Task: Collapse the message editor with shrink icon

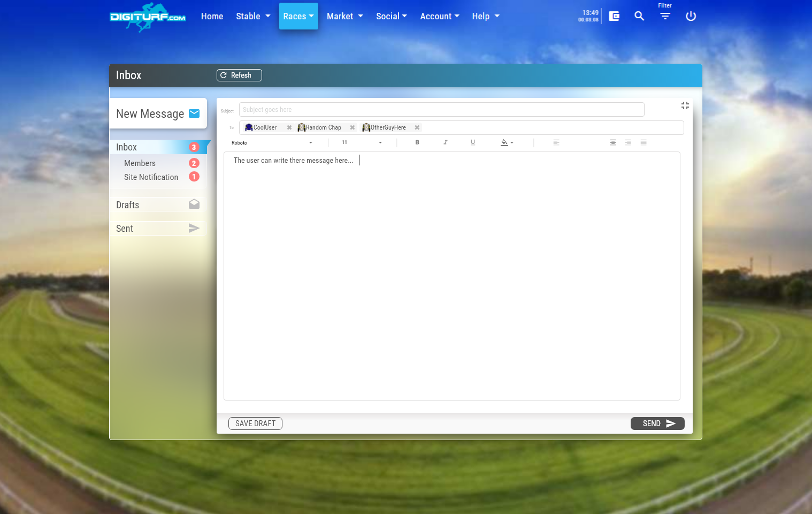Action: click(x=685, y=105)
